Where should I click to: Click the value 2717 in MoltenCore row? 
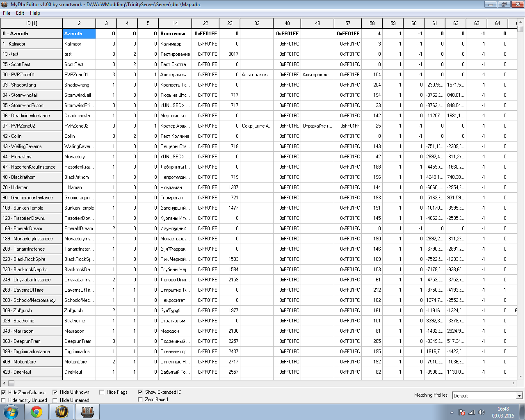tap(230, 362)
